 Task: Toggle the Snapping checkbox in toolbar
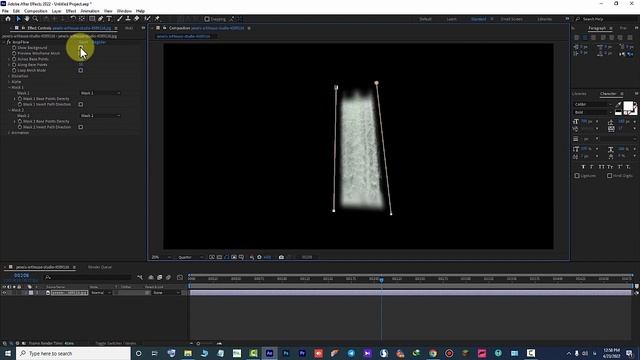click(207, 19)
